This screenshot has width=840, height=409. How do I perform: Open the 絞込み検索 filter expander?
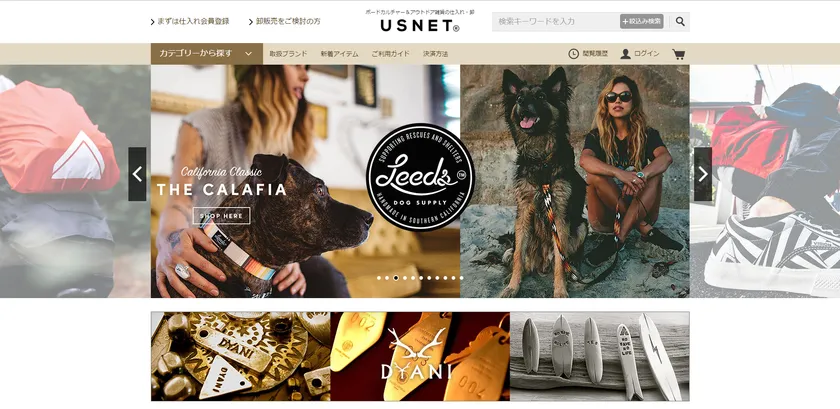tap(642, 21)
